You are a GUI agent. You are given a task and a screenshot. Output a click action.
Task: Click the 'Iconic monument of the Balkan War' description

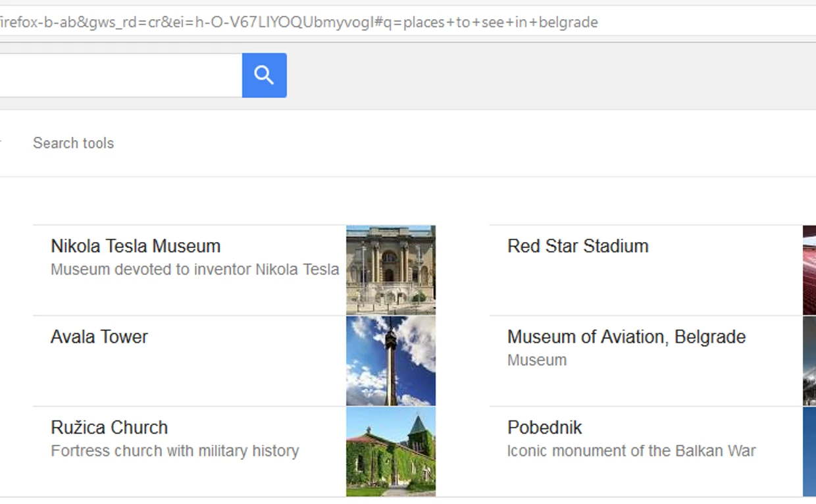tap(631, 451)
